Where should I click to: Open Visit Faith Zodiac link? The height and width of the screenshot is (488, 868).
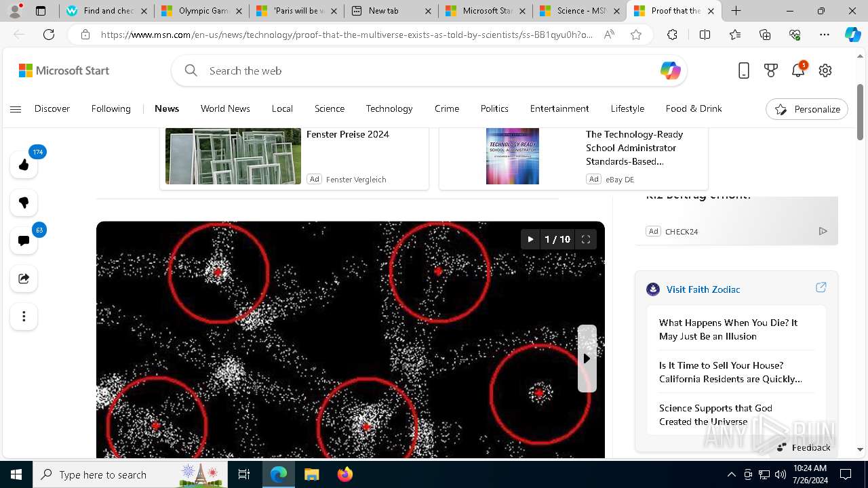point(703,289)
